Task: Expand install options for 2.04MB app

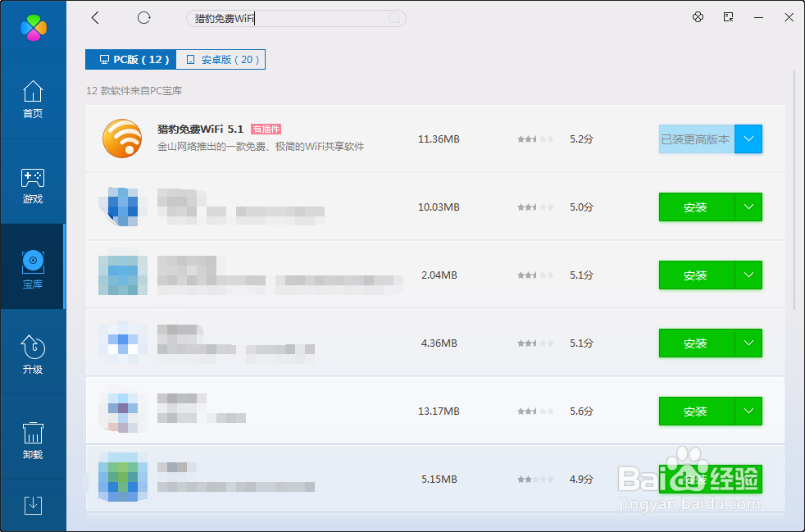Action: 748,275
